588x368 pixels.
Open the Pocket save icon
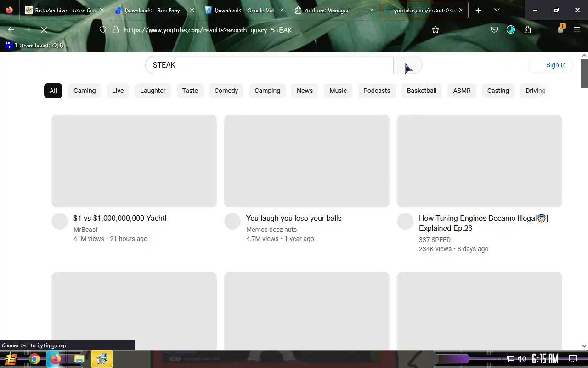(494, 29)
